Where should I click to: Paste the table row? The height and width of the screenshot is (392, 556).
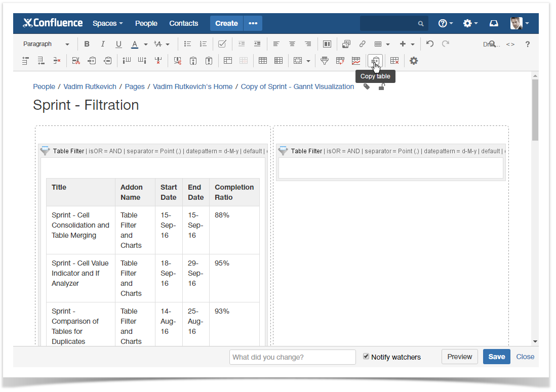[x=107, y=61]
